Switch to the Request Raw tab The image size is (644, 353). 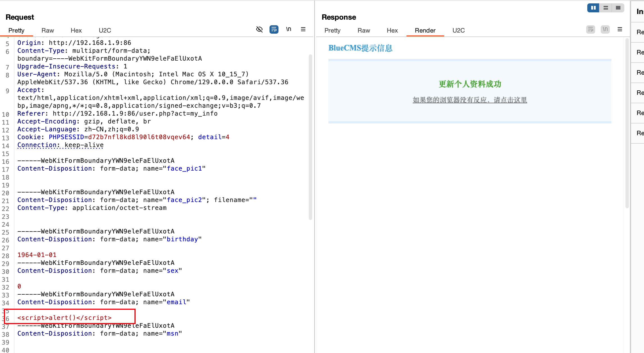(48, 30)
